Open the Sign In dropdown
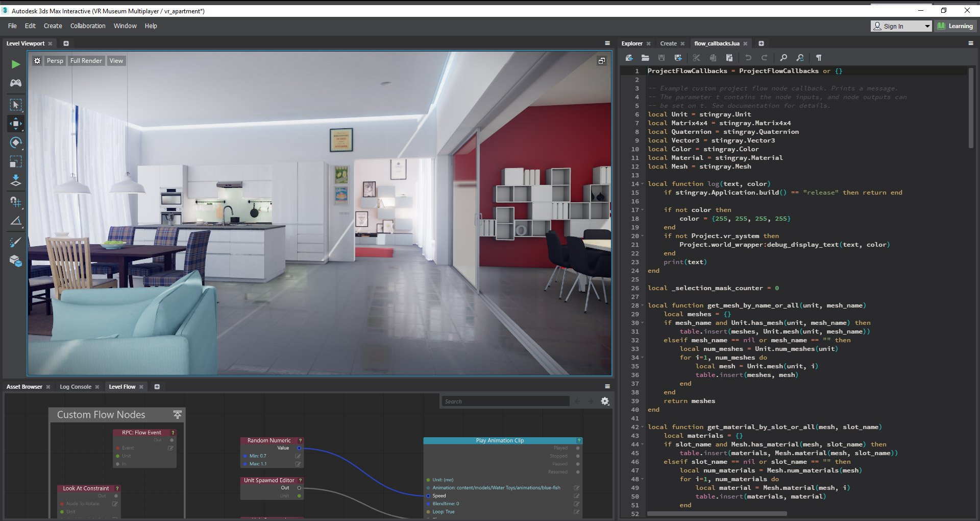 click(927, 26)
